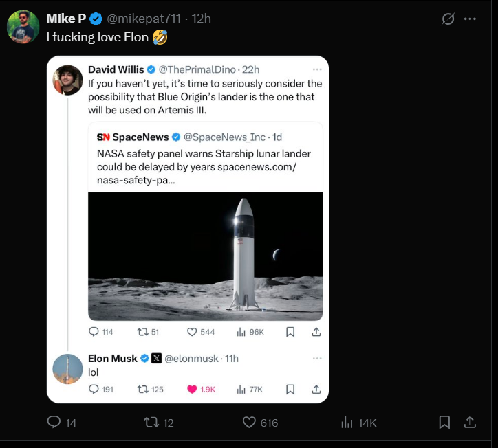Open more options on Elon Musk's reply
Viewport: 498px width, 448px height.
point(316,358)
